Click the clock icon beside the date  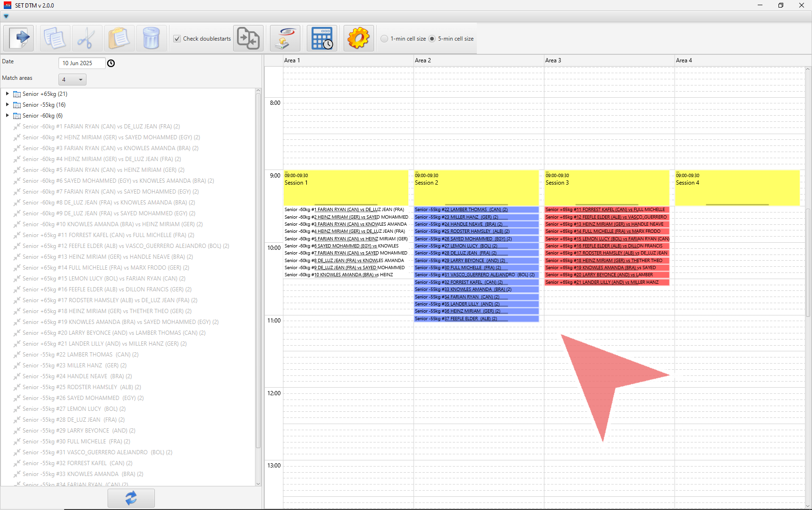click(111, 63)
